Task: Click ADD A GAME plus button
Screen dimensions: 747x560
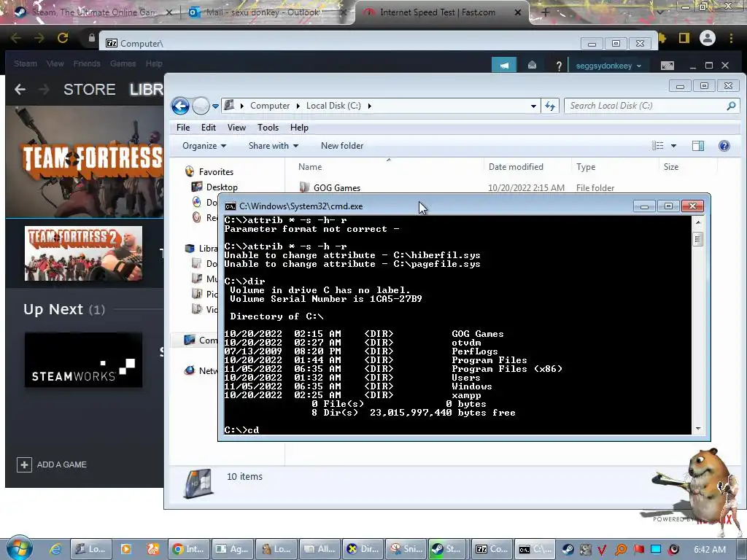Action: click(x=24, y=464)
